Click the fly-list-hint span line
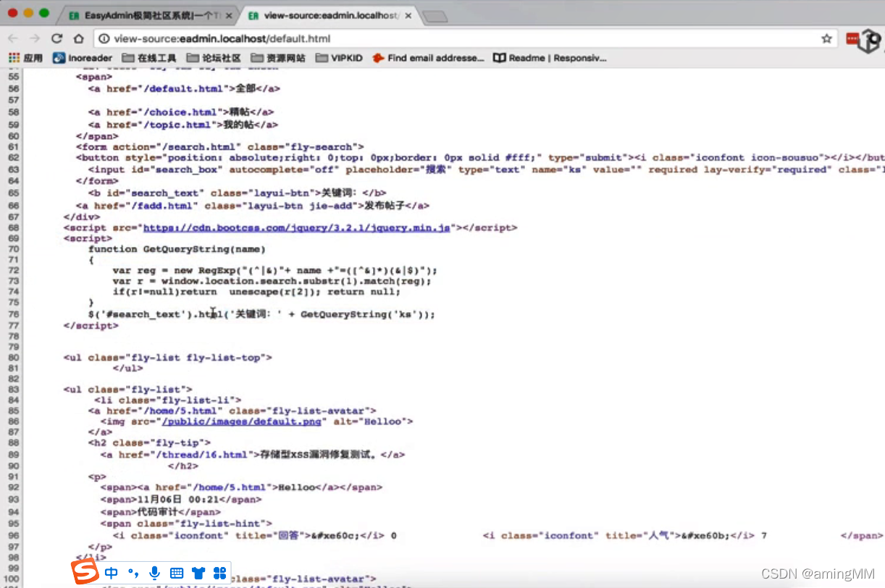 [x=186, y=524]
